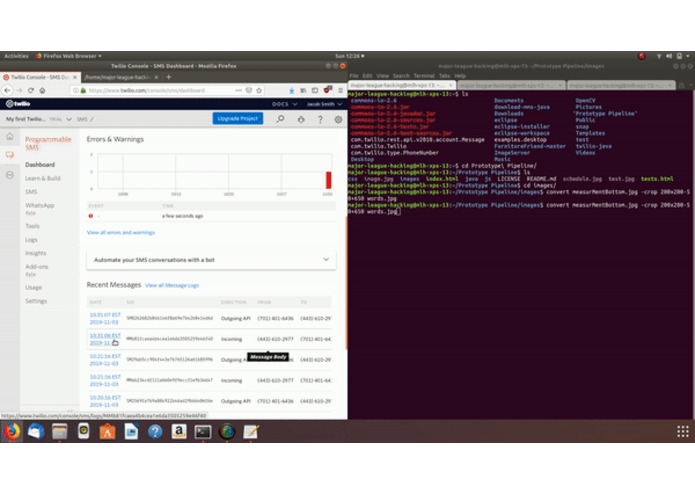Launch Thunderbird mail from the dock
Image resolution: width=695 pixels, height=494 pixels.
(x=35, y=431)
